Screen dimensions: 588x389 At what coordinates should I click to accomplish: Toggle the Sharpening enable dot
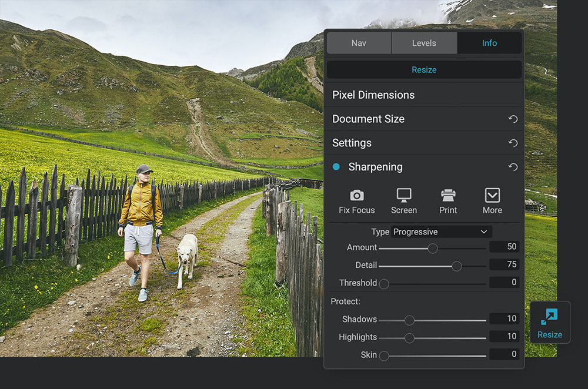(x=336, y=167)
